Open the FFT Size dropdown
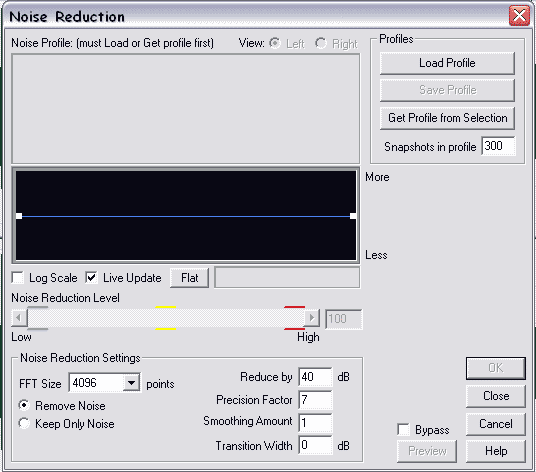The image size is (536, 472). point(131,383)
